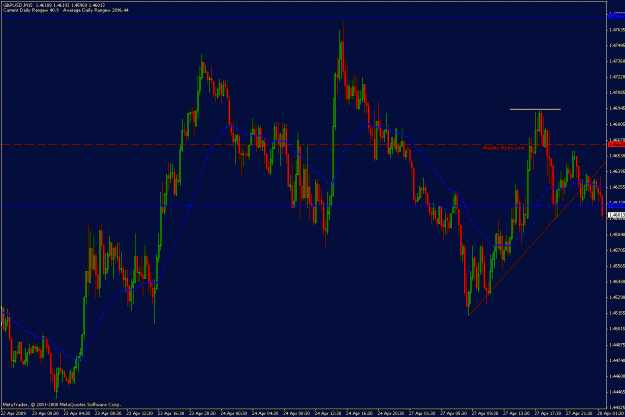
Task: Click the Average Daily Range readout
Action: [x=96, y=10]
